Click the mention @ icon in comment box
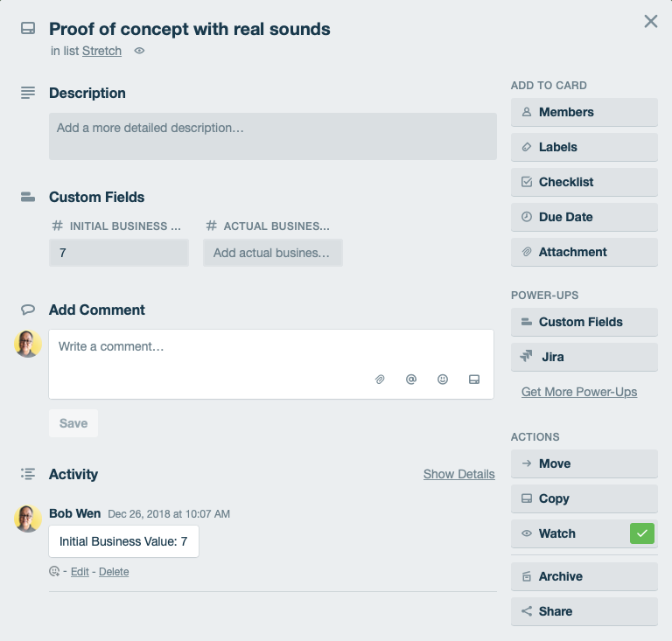Screen dimensions: 672x641 point(411,380)
